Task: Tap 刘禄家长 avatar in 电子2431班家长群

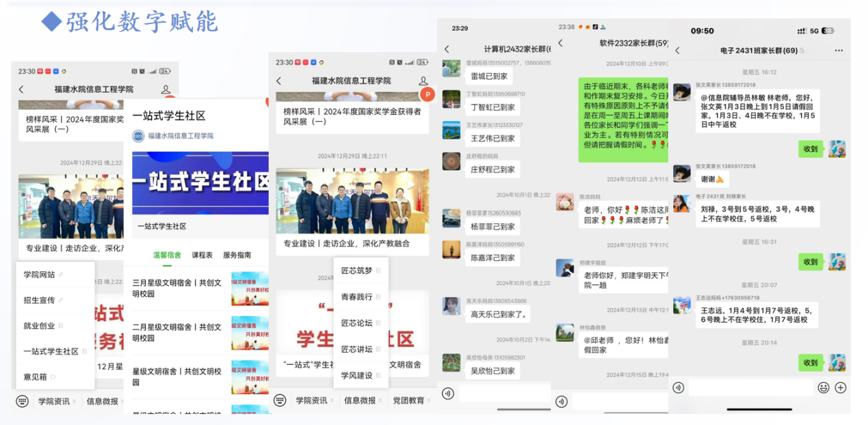Action: click(682, 204)
